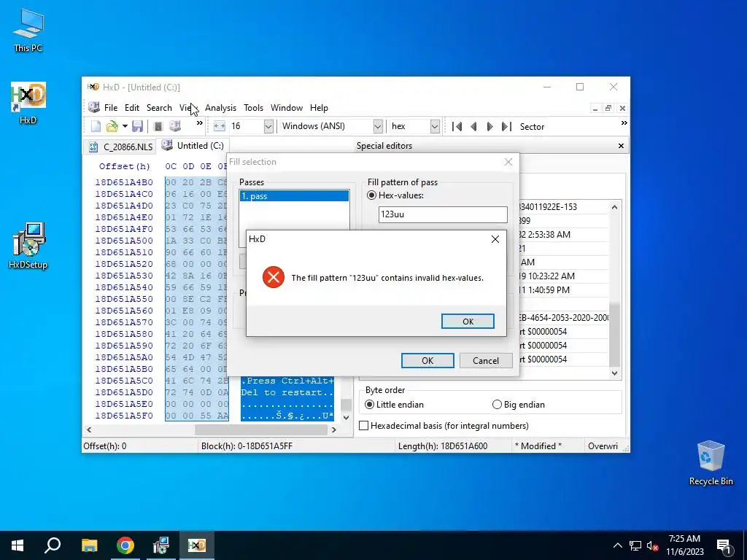The width and height of the screenshot is (747, 560).
Task: Expand the file toolbar overflow chevron
Action: click(200, 123)
